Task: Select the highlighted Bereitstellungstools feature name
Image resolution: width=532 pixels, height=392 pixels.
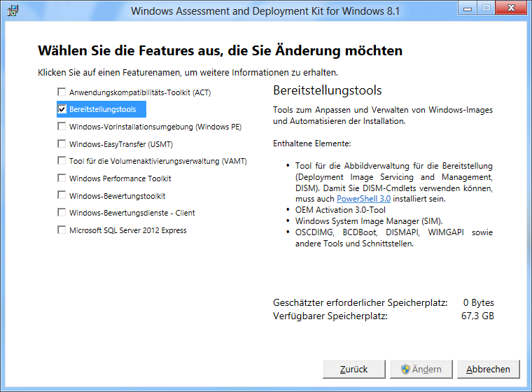Action: [102, 109]
